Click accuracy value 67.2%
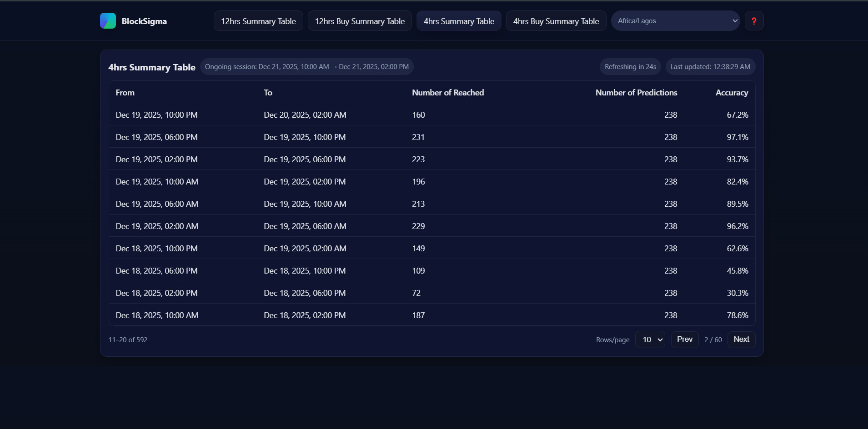Image resolution: width=868 pixels, height=429 pixels. (738, 115)
